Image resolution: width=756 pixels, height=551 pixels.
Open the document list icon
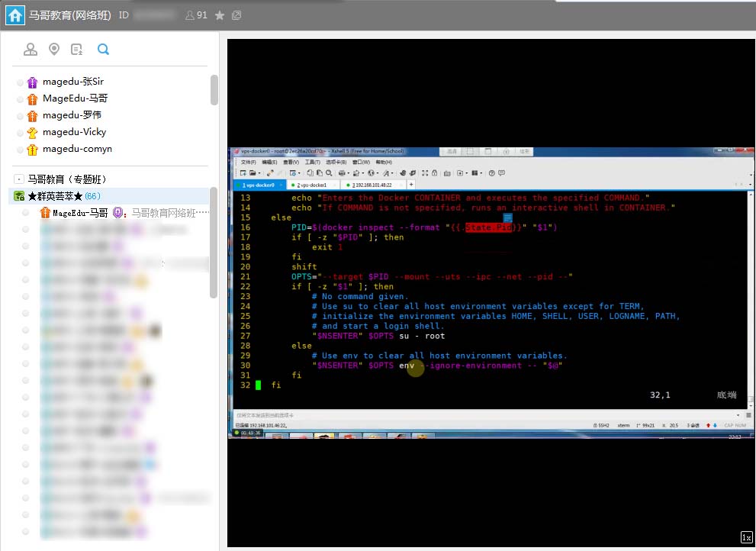[x=77, y=50]
